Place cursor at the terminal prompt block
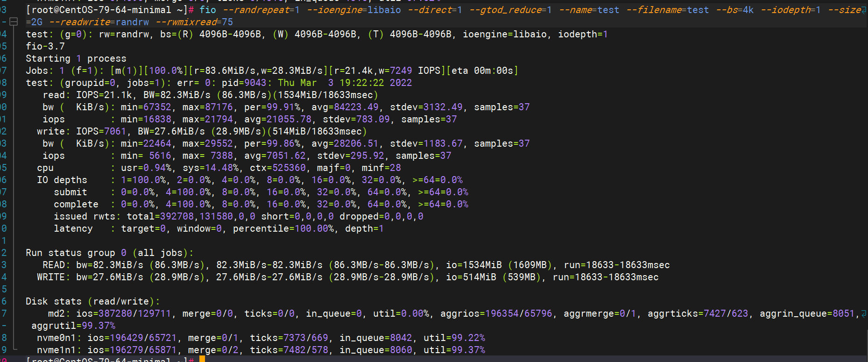868x362 pixels. pos(202,359)
